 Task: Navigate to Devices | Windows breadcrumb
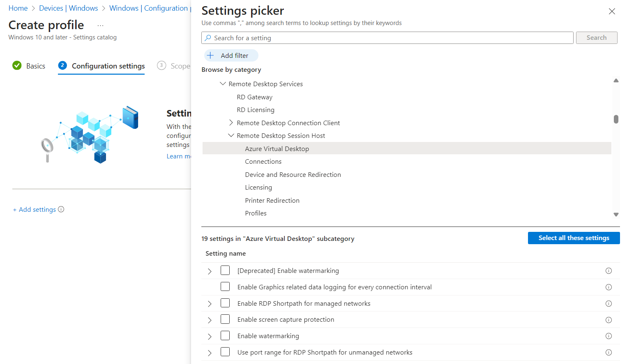68,8
